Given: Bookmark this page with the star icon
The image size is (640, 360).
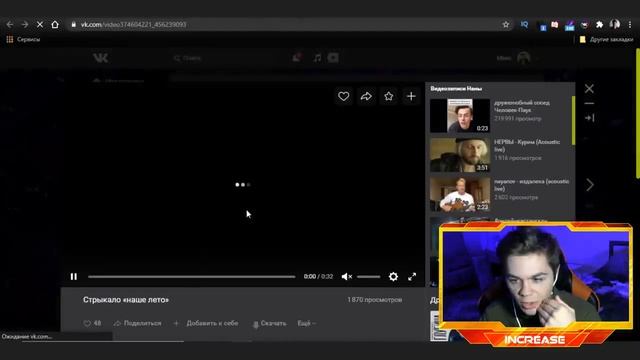Looking at the screenshot, I should (x=506, y=24).
